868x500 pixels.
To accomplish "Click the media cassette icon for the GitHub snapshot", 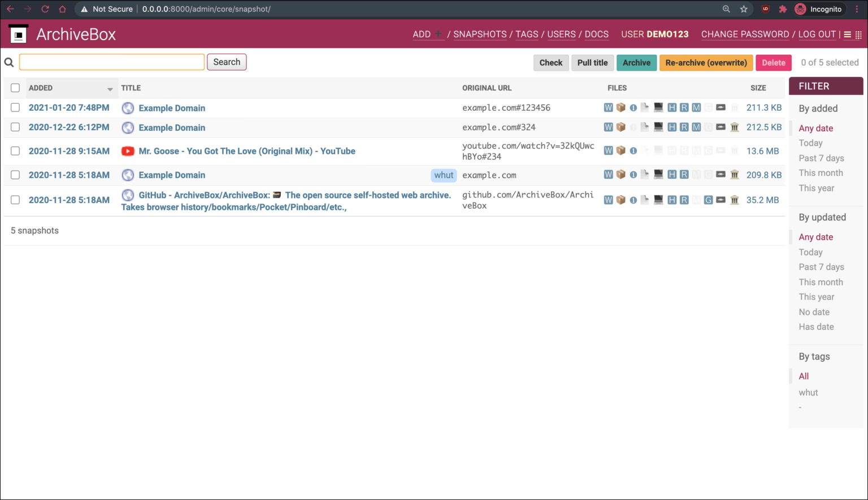I will click(721, 200).
